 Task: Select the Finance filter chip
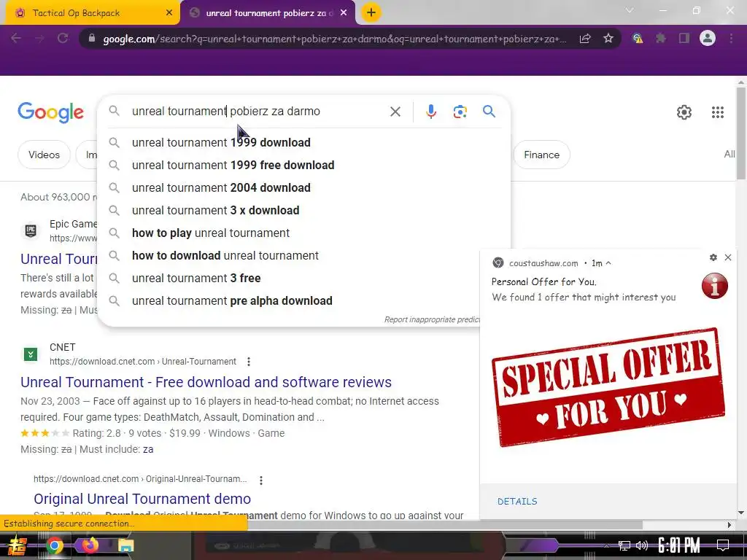point(542,155)
